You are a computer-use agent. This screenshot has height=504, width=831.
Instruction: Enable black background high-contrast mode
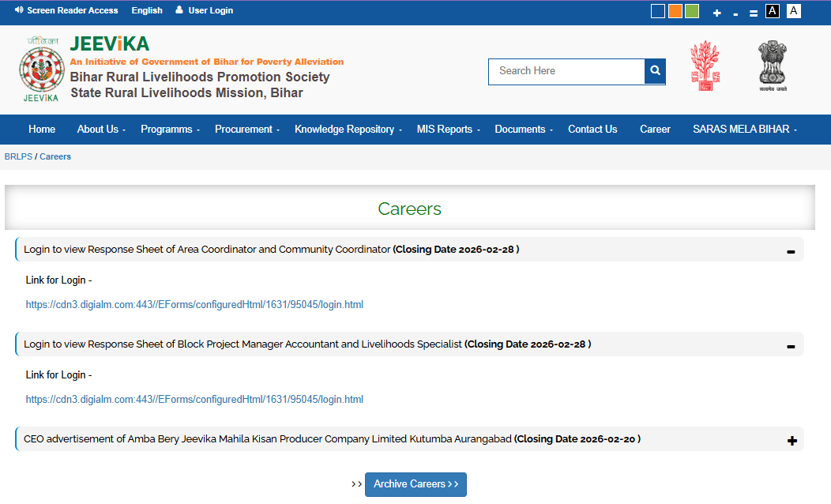tap(773, 11)
